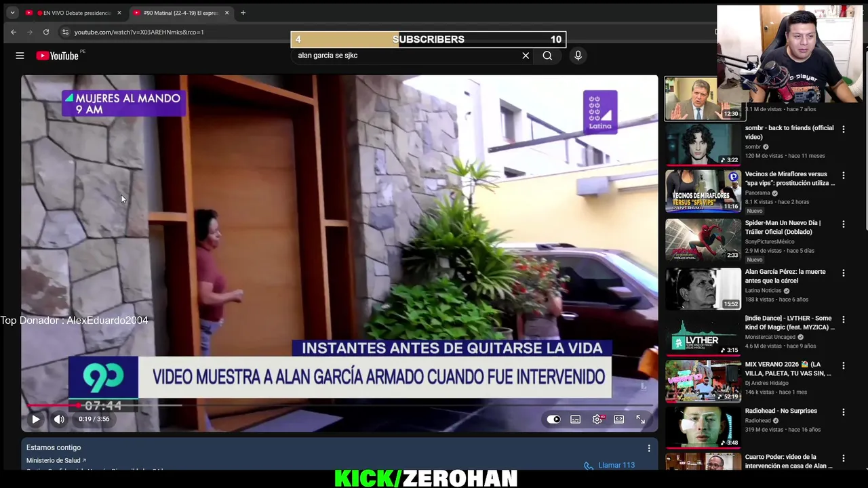Turn on subtitles with the captions icon
Image resolution: width=868 pixels, height=488 pixels.
pos(576,420)
